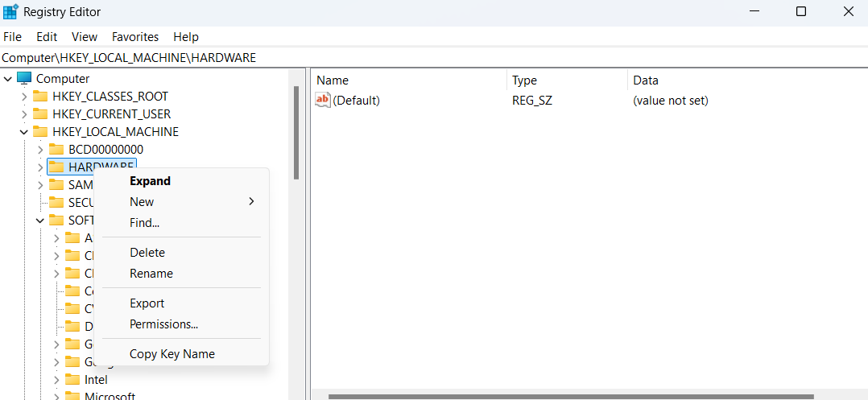The image size is (868, 400).
Task: Click the HKEY_LOCAL_MACHINE folder icon
Action: pos(40,132)
